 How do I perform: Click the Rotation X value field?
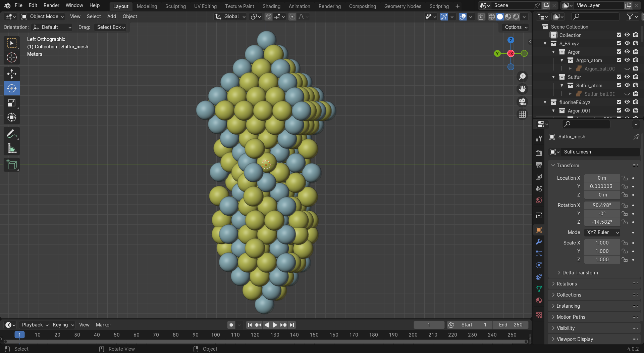pos(602,205)
